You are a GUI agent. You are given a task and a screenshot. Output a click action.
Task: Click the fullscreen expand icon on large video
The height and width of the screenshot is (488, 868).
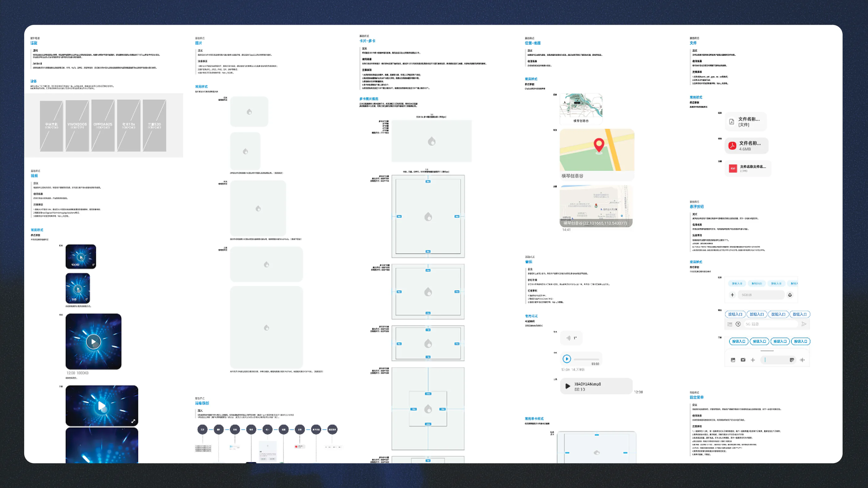coord(133,421)
